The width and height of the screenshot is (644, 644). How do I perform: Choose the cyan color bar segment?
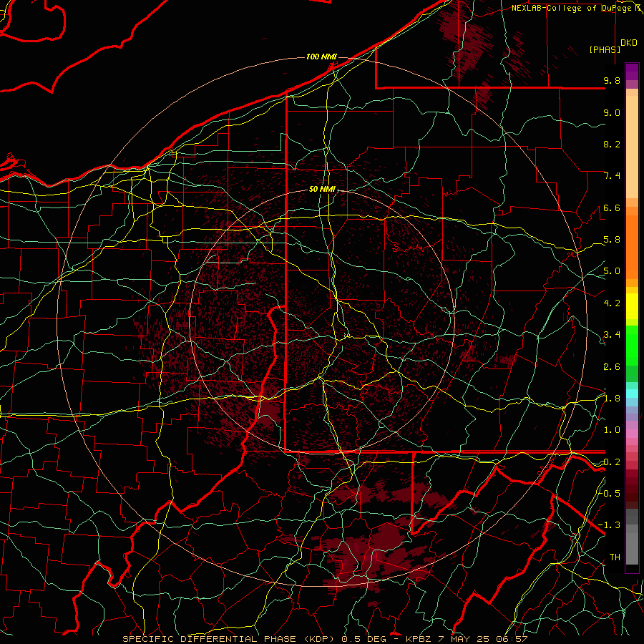(632, 393)
